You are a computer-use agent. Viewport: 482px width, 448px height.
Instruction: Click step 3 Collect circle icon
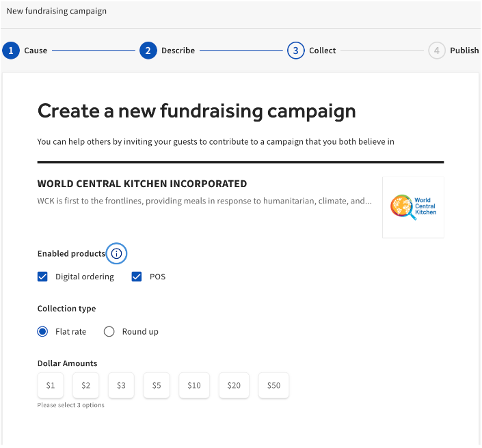point(295,51)
